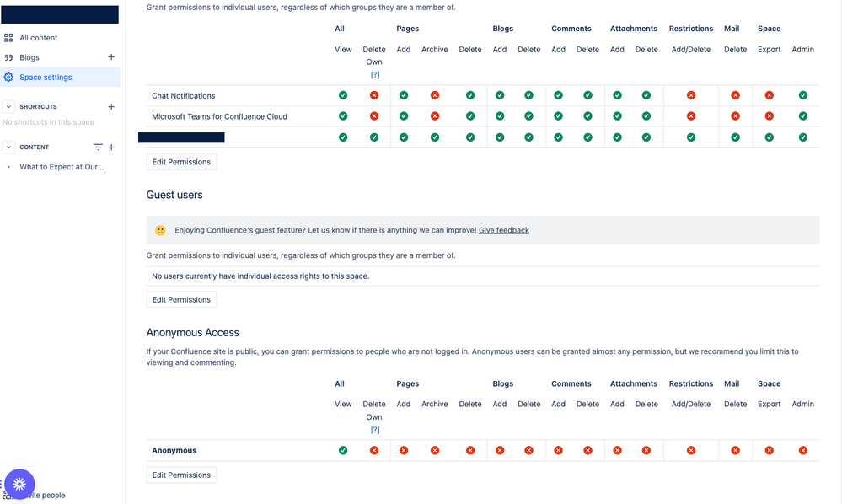This screenshot has width=842, height=504.
Task: Click Chat Notifications Pages Archive red cross
Action: [x=435, y=95]
